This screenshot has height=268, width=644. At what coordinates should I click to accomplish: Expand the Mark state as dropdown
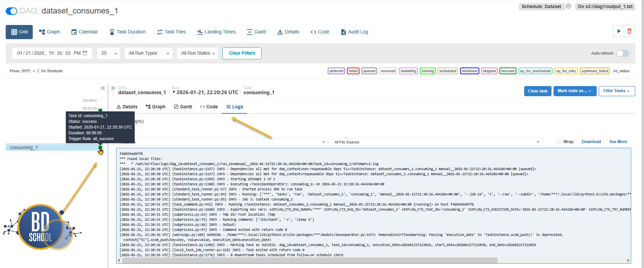pos(574,91)
